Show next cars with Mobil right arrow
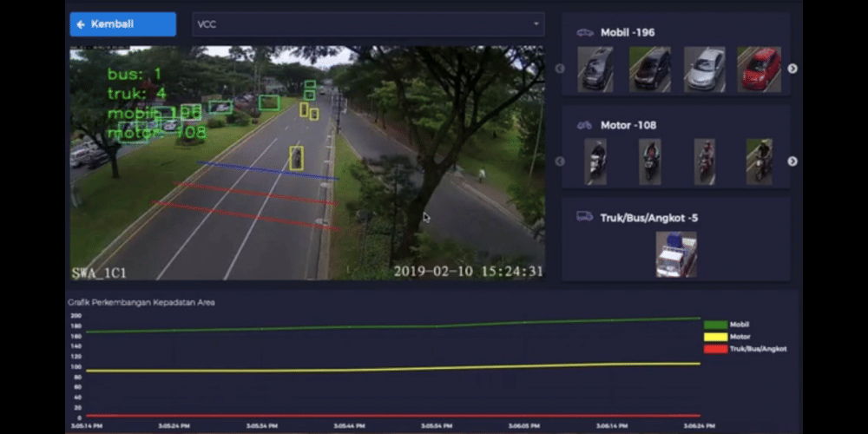This screenshot has width=868, height=434. click(792, 69)
